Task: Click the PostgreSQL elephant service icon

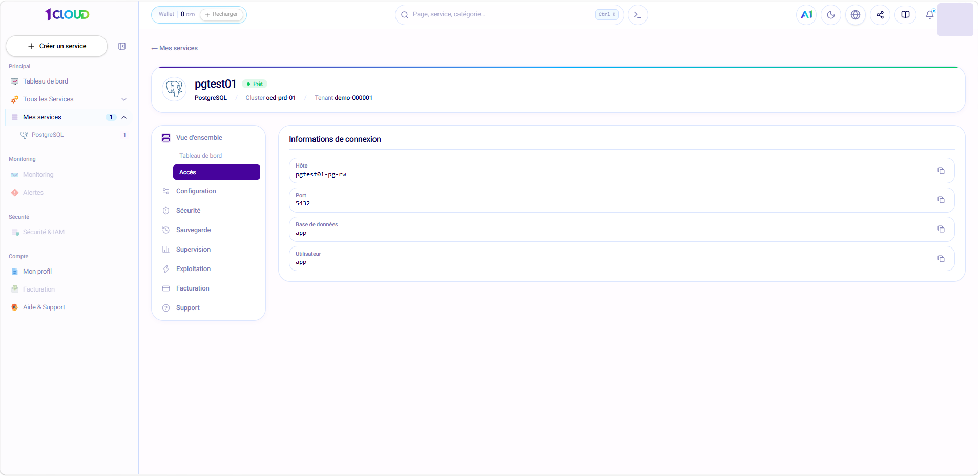Action: [174, 89]
